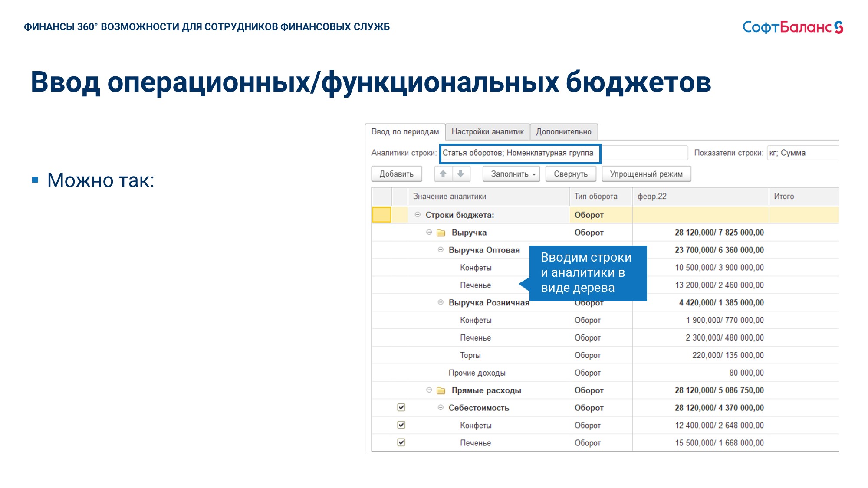Click the Добавить button
Screen dimensions: 868x488
coord(397,174)
